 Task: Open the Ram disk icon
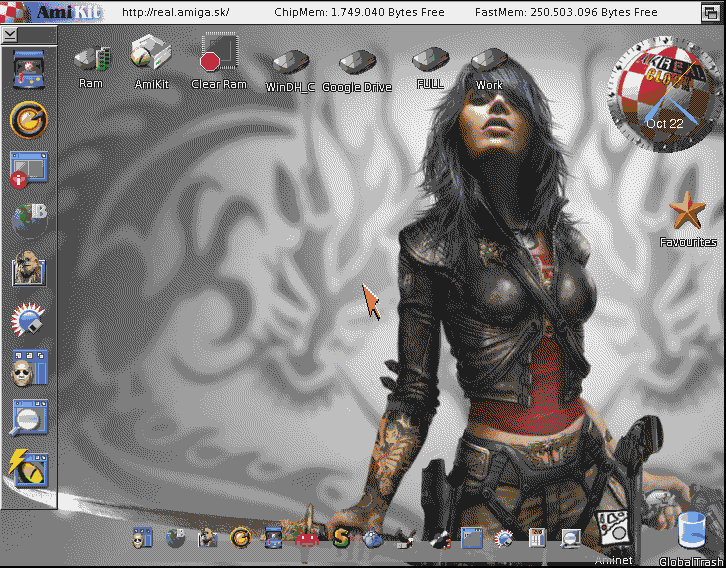[x=91, y=59]
